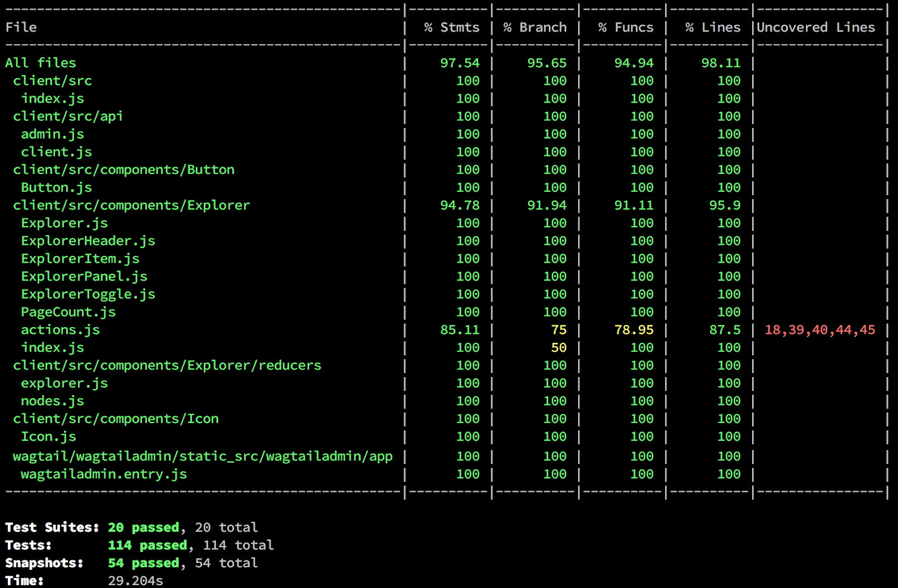Viewport: 898px width, 588px height.
Task: Click the yellow 50 branch value
Action: point(558,348)
